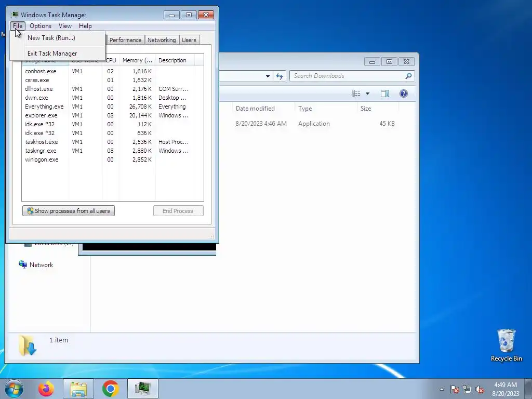Sort processes by Description column header

[x=175, y=60]
